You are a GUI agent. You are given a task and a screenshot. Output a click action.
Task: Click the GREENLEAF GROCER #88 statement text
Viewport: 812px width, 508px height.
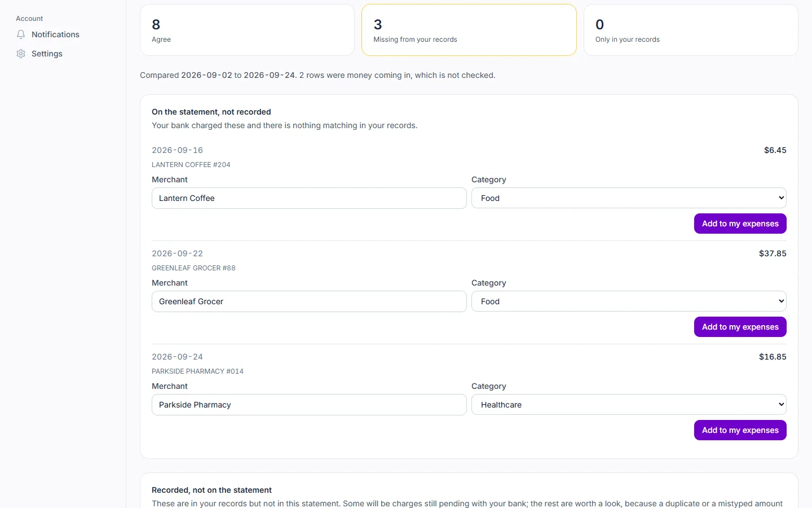pos(193,268)
